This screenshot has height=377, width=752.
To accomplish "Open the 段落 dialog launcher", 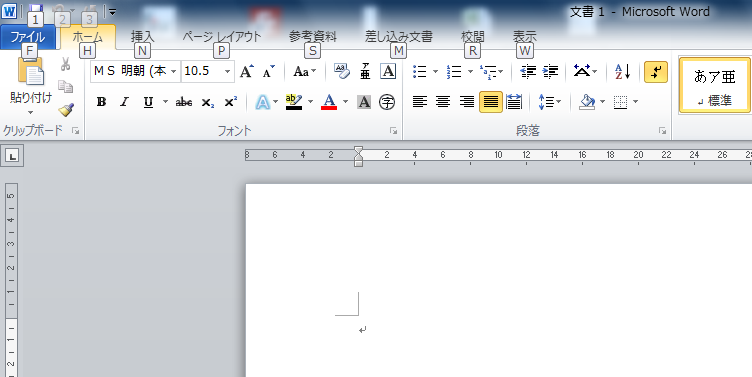I will tap(662, 130).
